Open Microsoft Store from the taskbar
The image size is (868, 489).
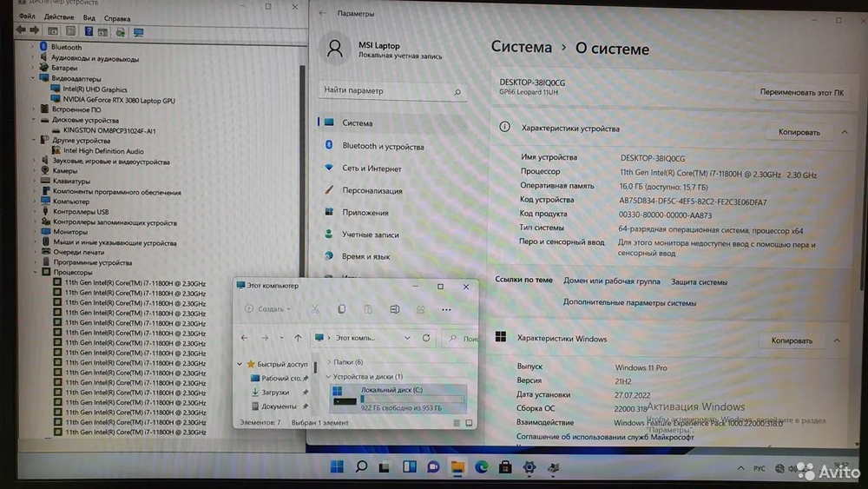click(505, 467)
